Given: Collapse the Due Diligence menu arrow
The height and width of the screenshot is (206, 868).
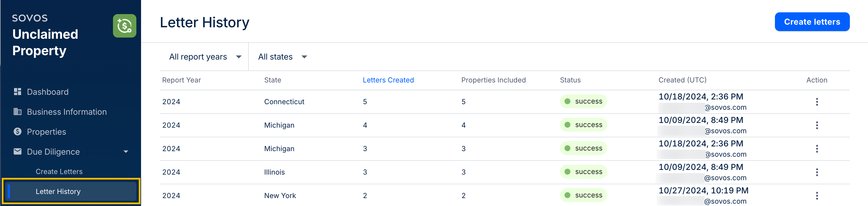Looking at the screenshot, I should 126,152.
